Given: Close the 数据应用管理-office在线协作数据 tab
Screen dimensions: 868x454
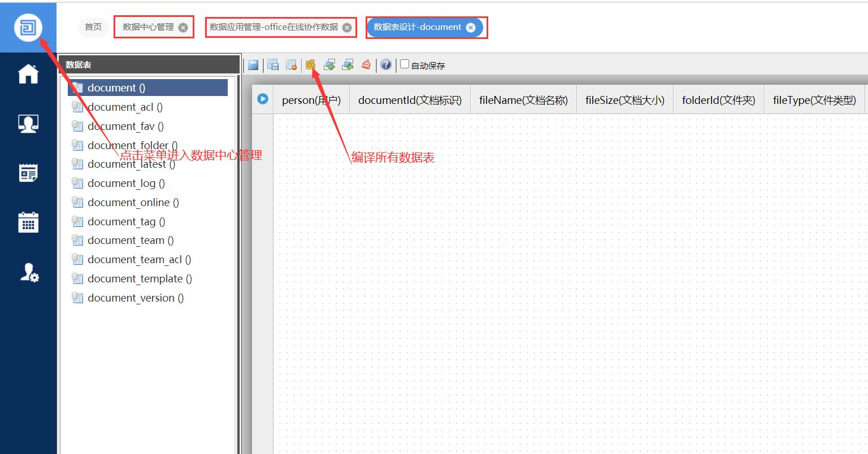Looking at the screenshot, I should tap(347, 27).
